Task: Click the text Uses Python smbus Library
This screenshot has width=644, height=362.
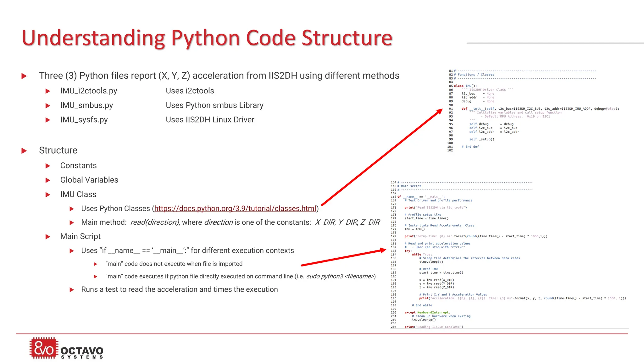Action: [x=214, y=105]
